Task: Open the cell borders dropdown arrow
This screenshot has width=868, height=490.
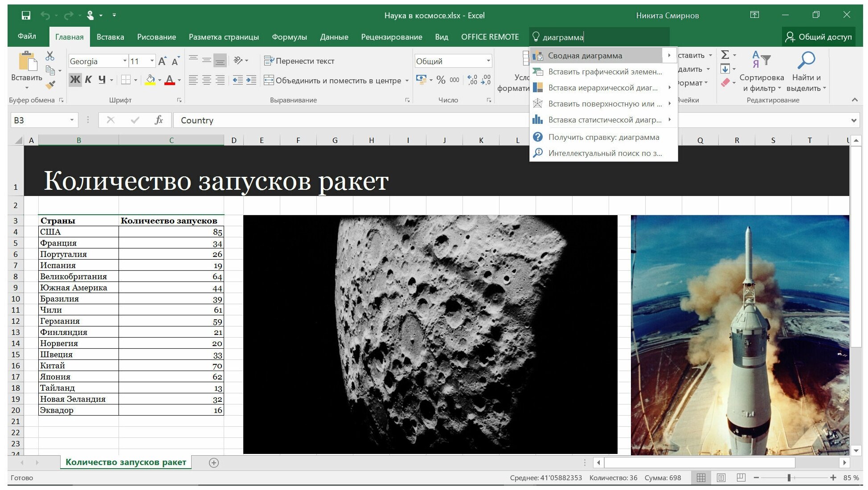Action: click(x=135, y=80)
